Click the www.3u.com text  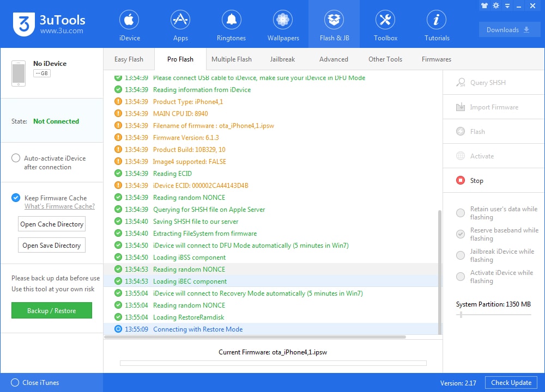[62, 31]
